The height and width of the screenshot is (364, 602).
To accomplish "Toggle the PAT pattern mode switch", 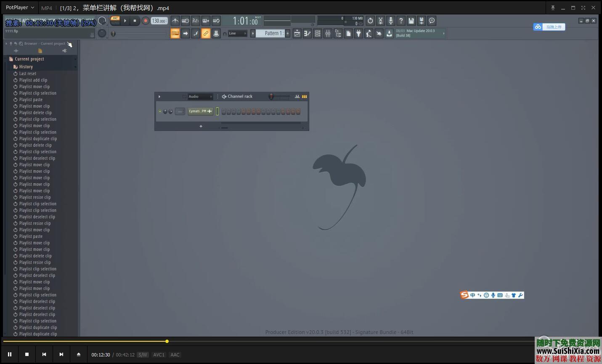I will 115,18.
